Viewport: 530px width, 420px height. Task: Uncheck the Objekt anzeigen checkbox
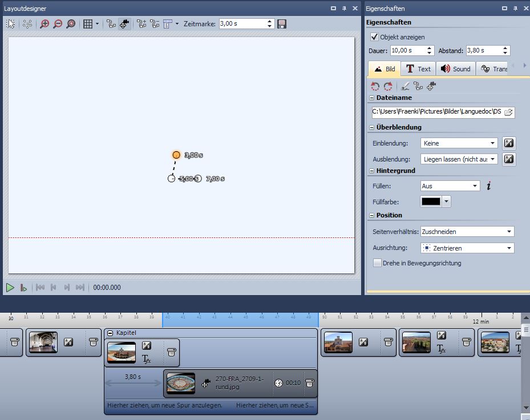[x=375, y=37]
